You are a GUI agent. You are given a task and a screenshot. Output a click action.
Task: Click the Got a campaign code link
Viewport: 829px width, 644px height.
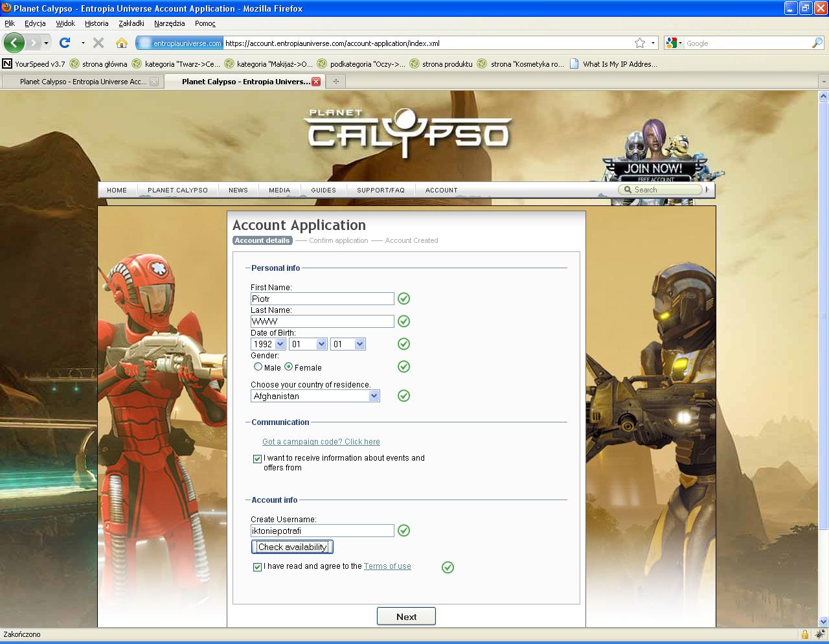(321, 442)
